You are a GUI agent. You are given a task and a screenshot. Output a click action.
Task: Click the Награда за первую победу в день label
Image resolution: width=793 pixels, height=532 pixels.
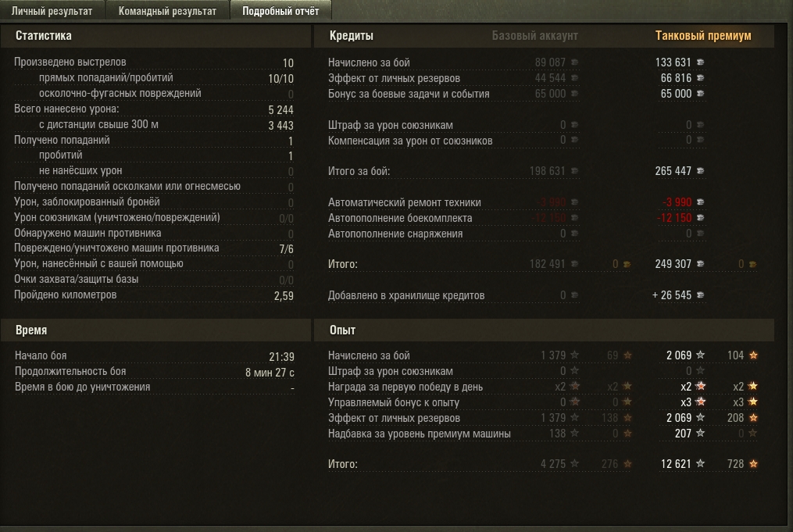click(x=405, y=387)
